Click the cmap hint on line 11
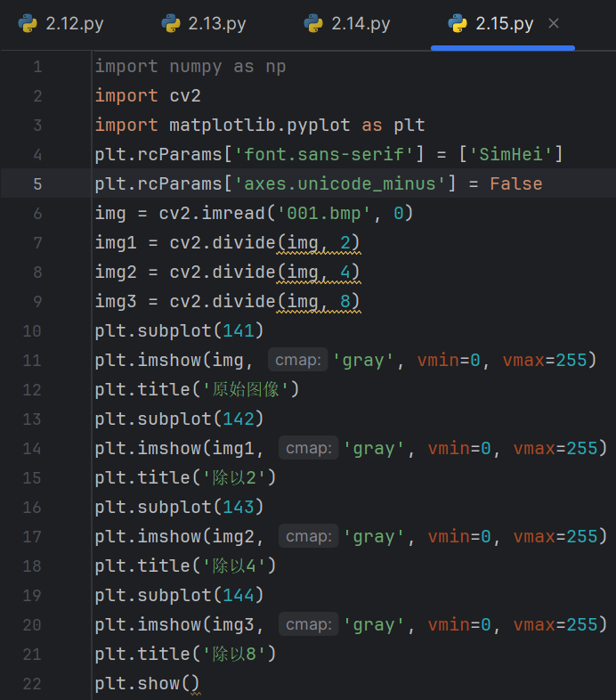This screenshot has width=616, height=700. point(297,360)
